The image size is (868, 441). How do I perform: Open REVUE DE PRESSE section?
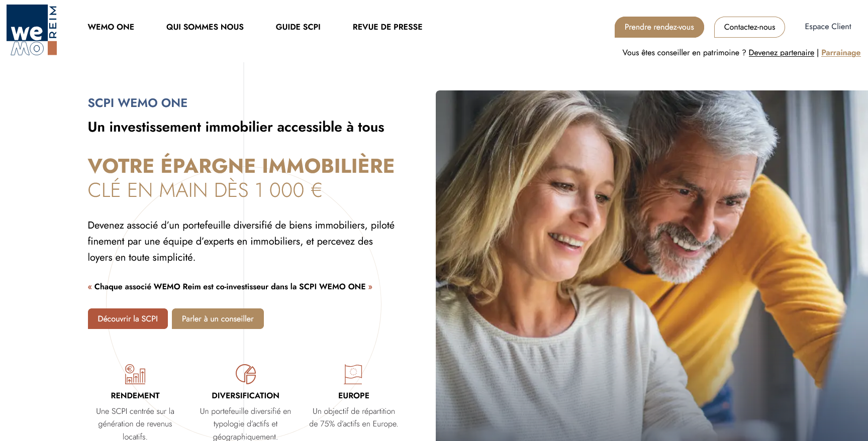tap(388, 27)
